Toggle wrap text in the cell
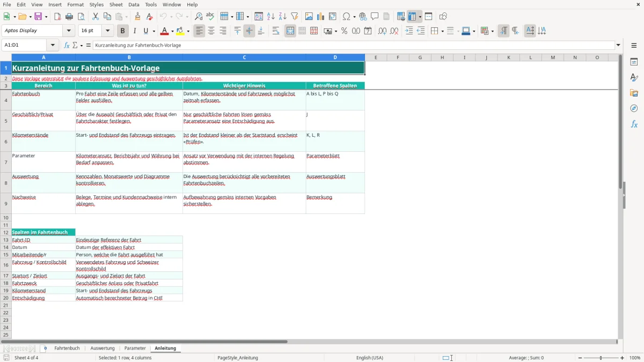This screenshot has width=644, height=362. click(x=276, y=31)
